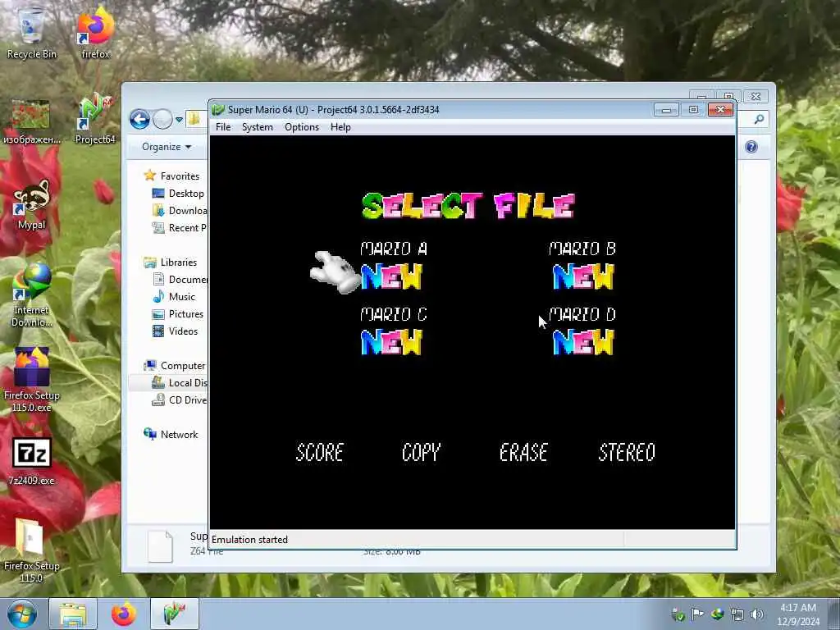This screenshot has height=630, width=840.
Task: Select the Pictures library
Action: 178,314
